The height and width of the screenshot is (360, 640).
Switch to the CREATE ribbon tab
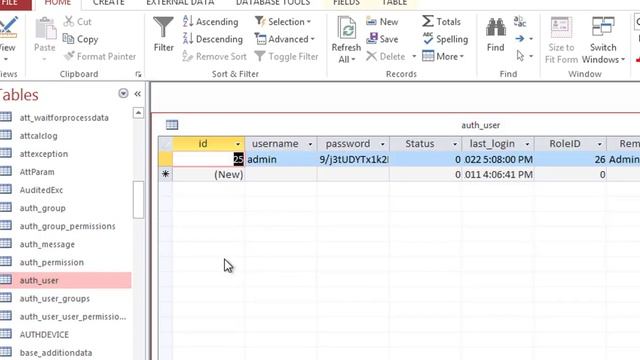(108, 3)
